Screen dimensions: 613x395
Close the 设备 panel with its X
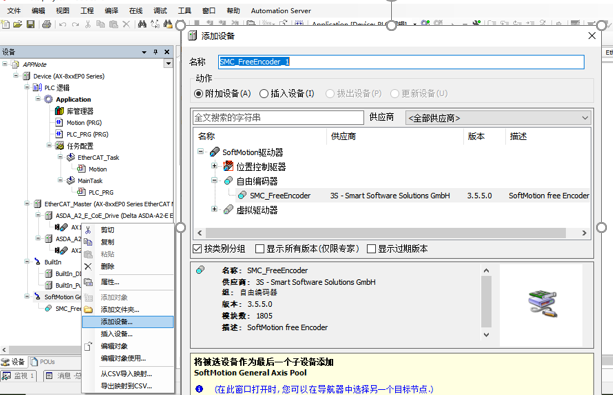coord(167,52)
